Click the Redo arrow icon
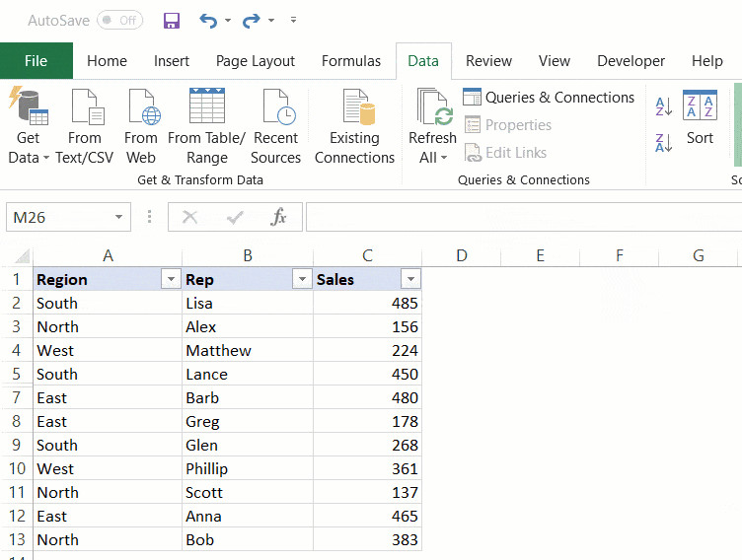 (x=252, y=20)
